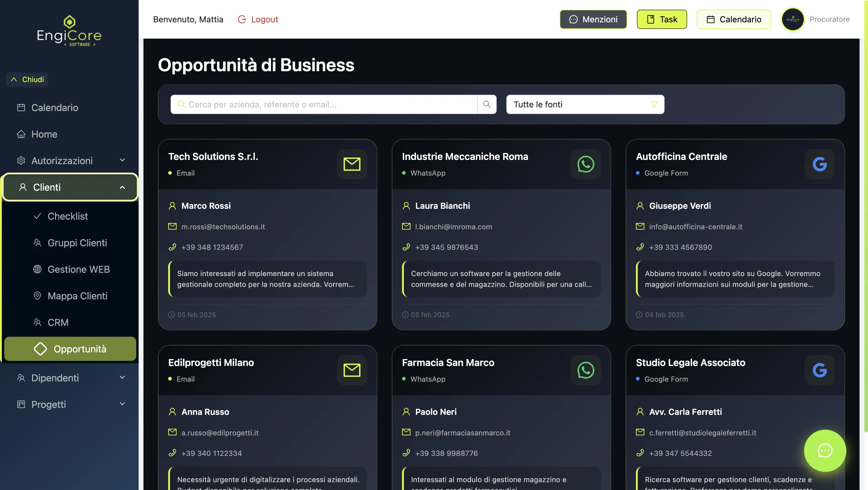The image size is (868, 490).
Task: Open the CRM menu item
Action: (x=58, y=323)
